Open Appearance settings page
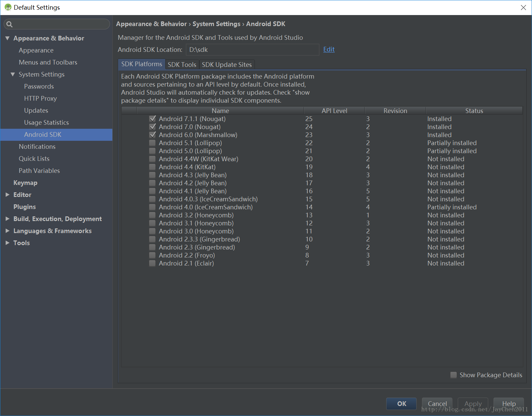 tap(36, 50)
